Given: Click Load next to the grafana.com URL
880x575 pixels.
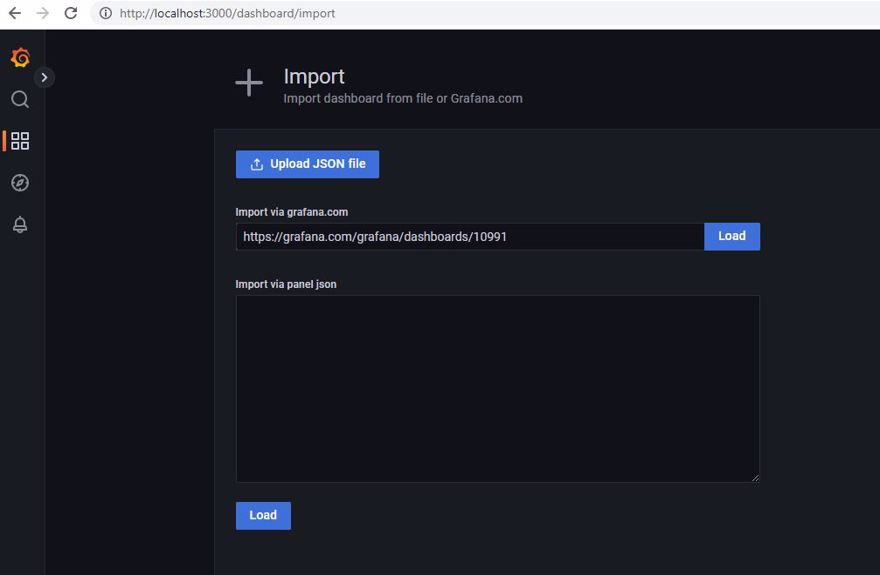Looking at the screenshot, I should pyautogui.click(x=732, y=236).
